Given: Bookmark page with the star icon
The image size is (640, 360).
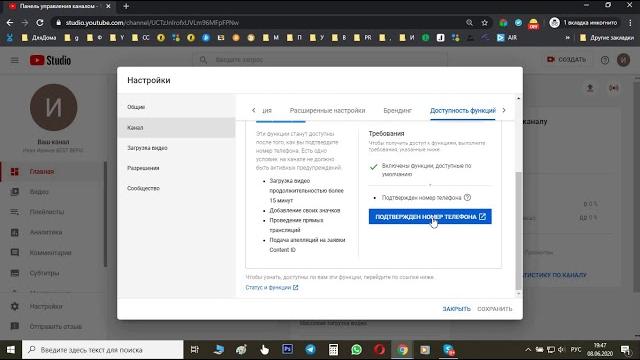Looking at the screenshot, I should click(x=484, y=23).
